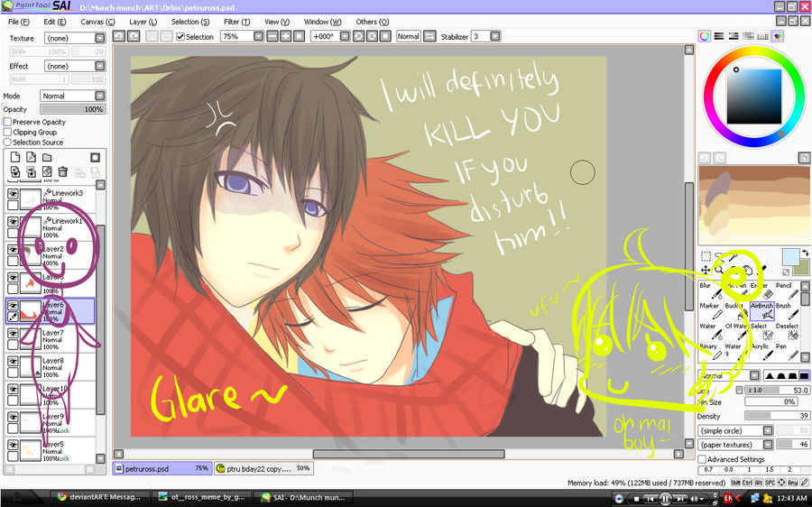Select the Pencil tool
Image resolution: width=812 pixels, height=507 pixels.
(x=787, y=290)
